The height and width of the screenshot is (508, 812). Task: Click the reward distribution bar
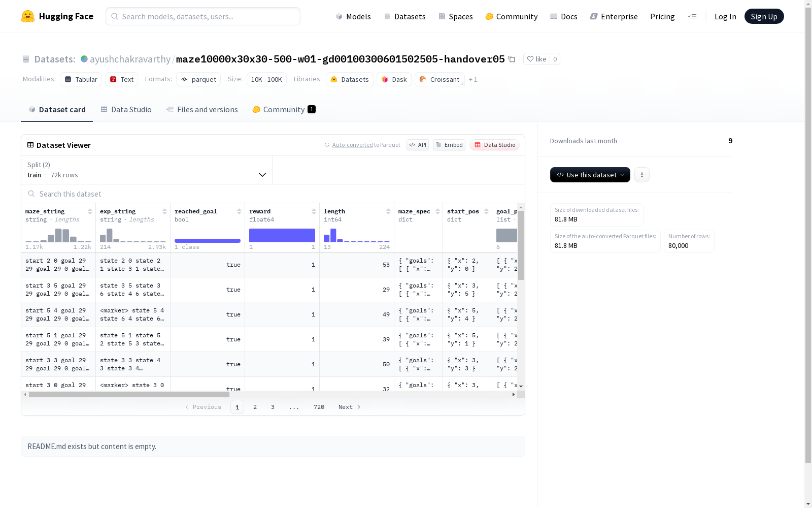coord(282,235)
